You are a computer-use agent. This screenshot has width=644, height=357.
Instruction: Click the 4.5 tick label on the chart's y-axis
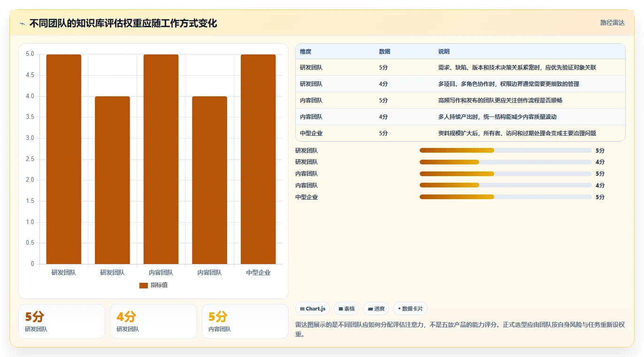(30, 75)
